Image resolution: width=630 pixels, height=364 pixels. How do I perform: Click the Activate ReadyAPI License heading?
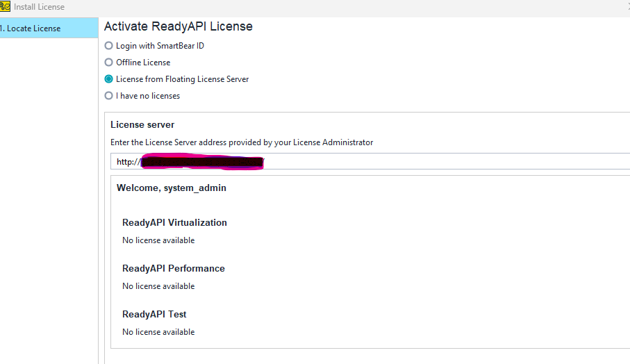click(x=178, y=27)
